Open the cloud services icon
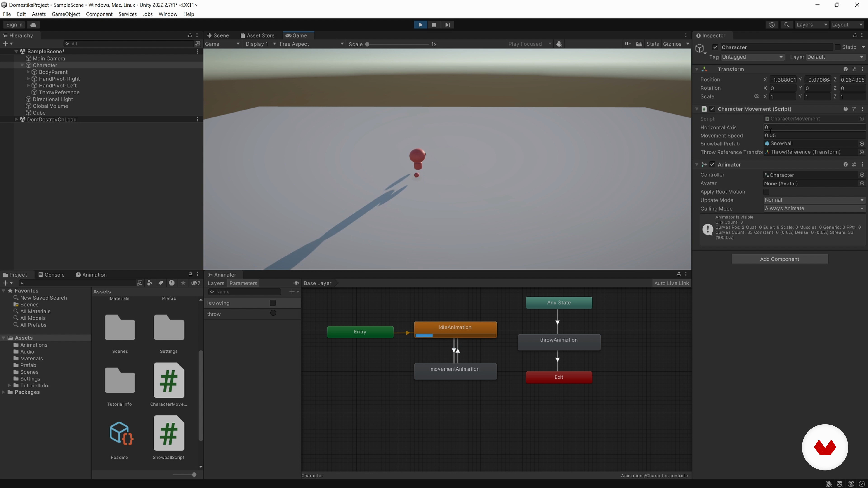Viewport: 868px width, 488px height. (x=33, y=25)
